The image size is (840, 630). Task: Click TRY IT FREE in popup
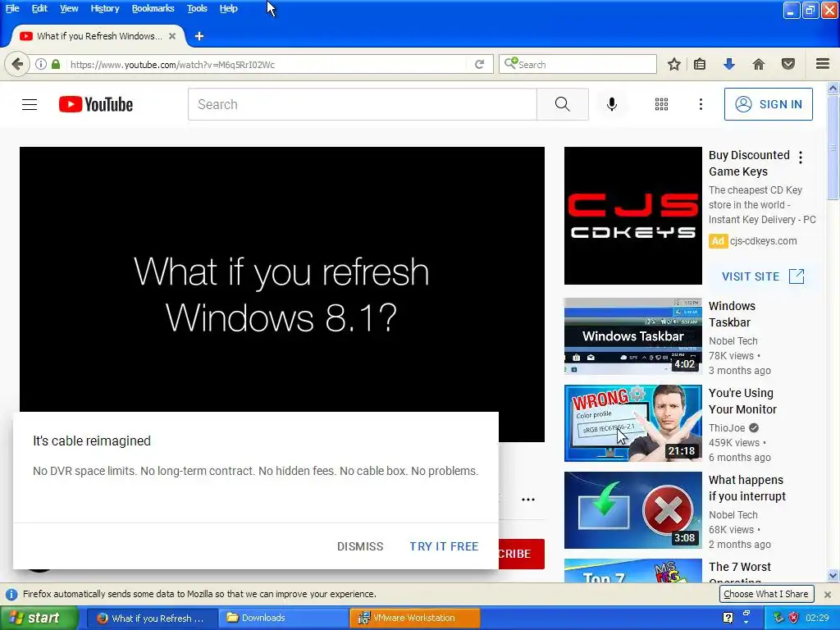[444, 546]
